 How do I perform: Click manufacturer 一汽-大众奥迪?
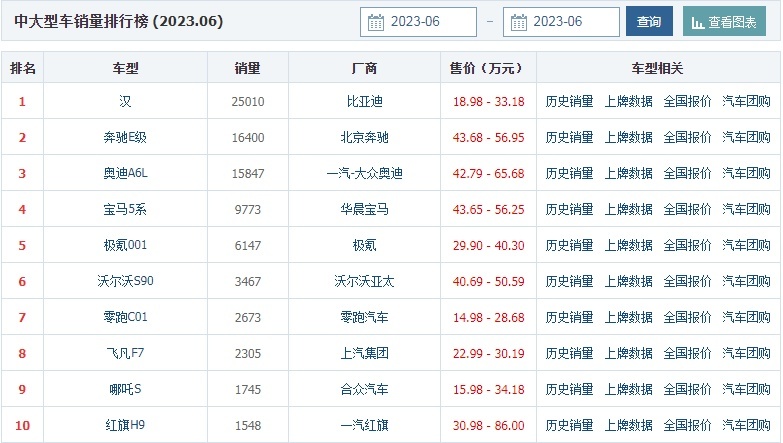pyautogui.click(x=365, y=173)
